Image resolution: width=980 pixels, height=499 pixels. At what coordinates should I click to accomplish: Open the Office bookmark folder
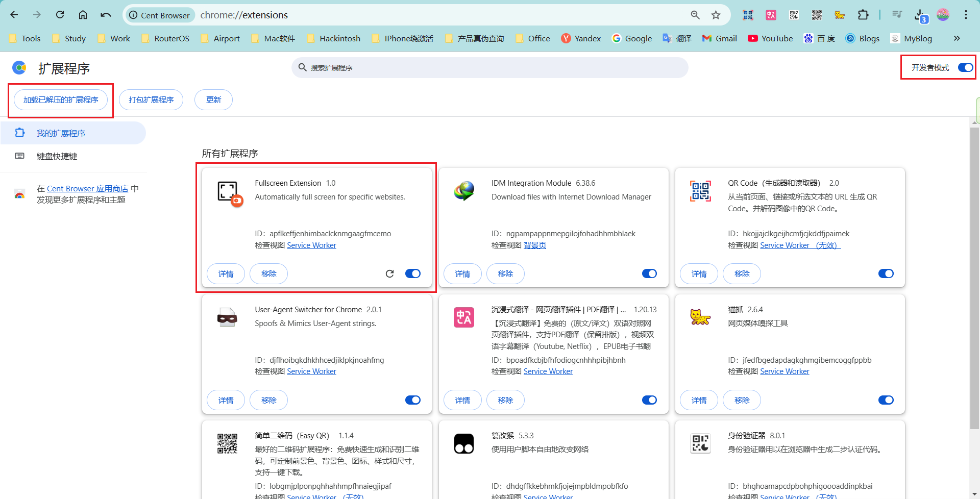[533, 38]
